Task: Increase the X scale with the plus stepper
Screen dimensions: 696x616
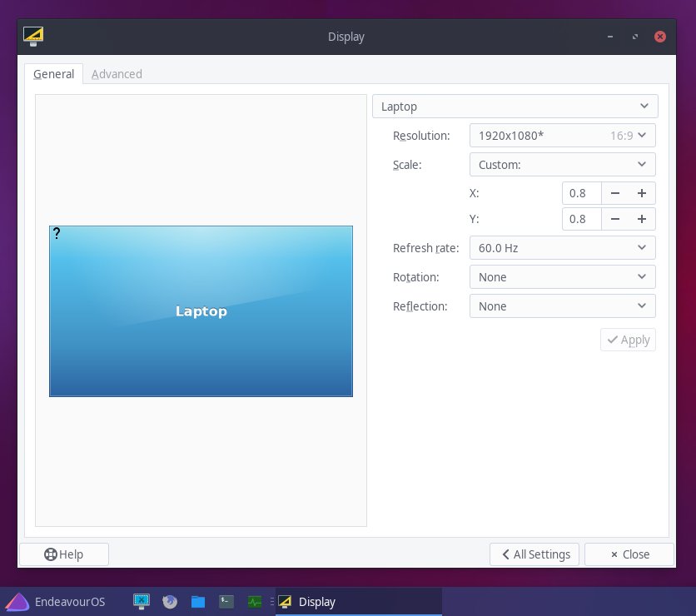Action: click(642, 192)
